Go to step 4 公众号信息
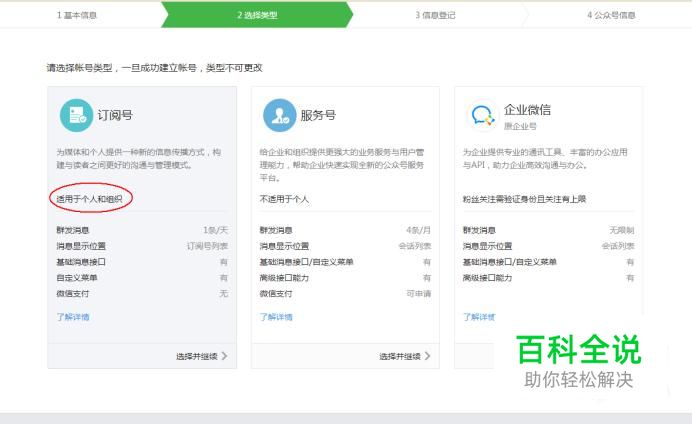Screen dimensions: 692x424 [611, 15]
